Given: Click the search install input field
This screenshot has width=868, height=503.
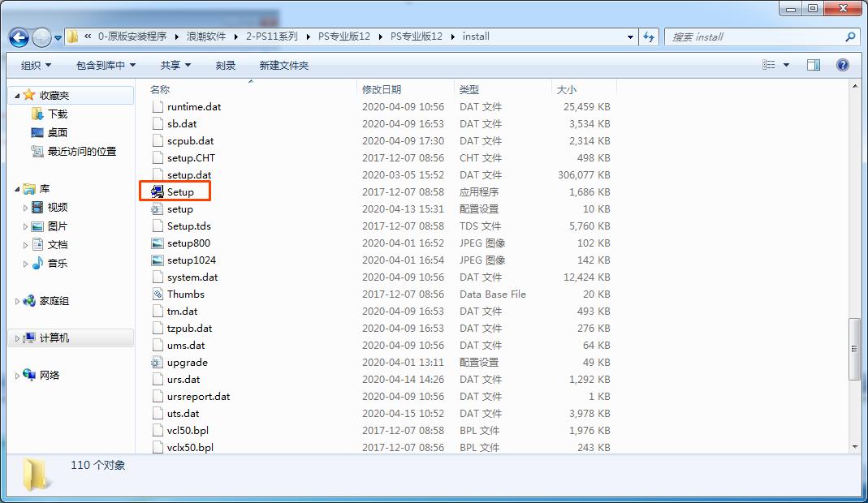Looking at the screenshot, I should pyautogui.click(x=756, y=37).
